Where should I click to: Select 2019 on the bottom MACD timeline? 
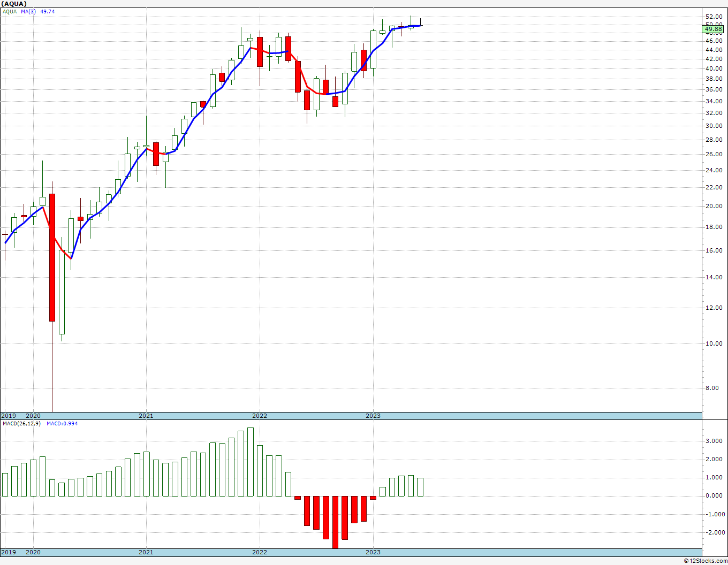(8, 552)
